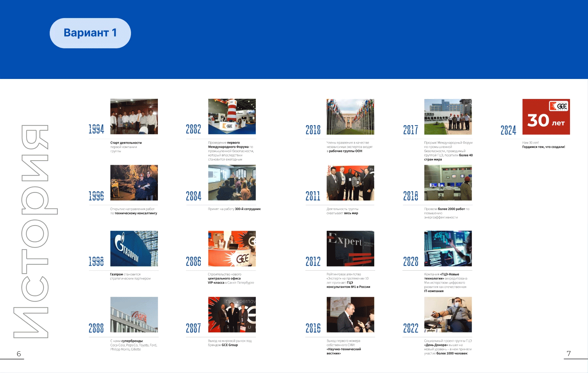Open the 2007 Supernova group photo
588x373 pixels.
[x=232, y=314]
